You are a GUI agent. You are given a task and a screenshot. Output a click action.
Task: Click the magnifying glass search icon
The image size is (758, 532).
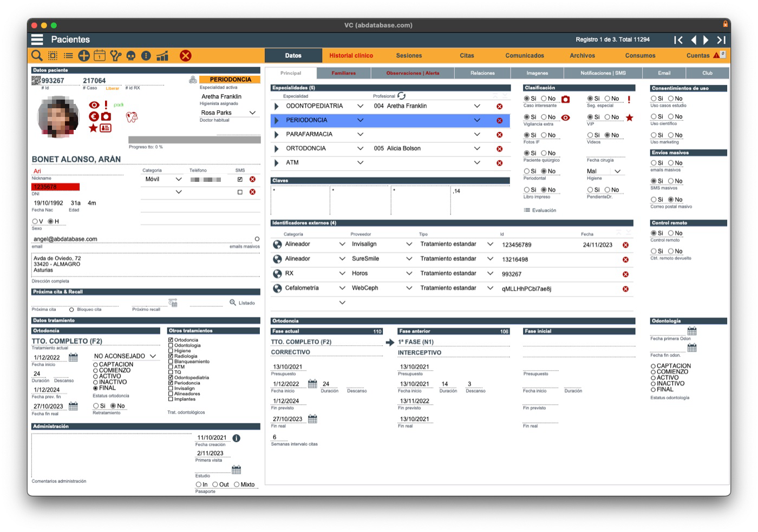(37, 56)
